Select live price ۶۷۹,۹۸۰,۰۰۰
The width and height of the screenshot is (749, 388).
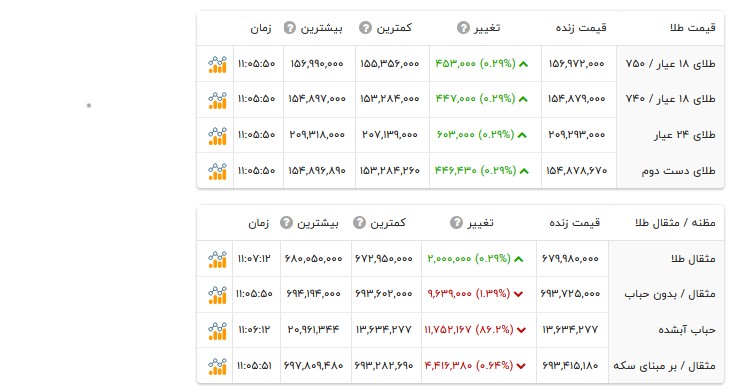pos(570,259)
